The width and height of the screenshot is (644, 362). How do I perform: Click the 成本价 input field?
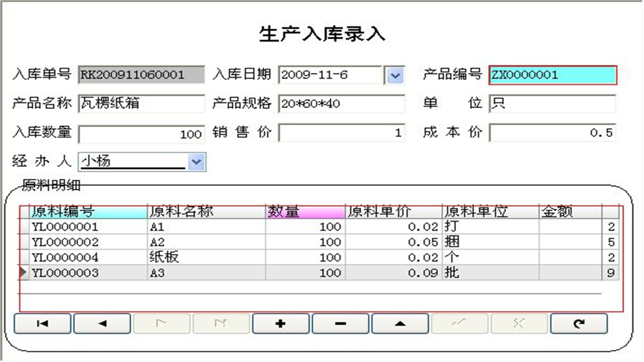click(x=552, y=133)
